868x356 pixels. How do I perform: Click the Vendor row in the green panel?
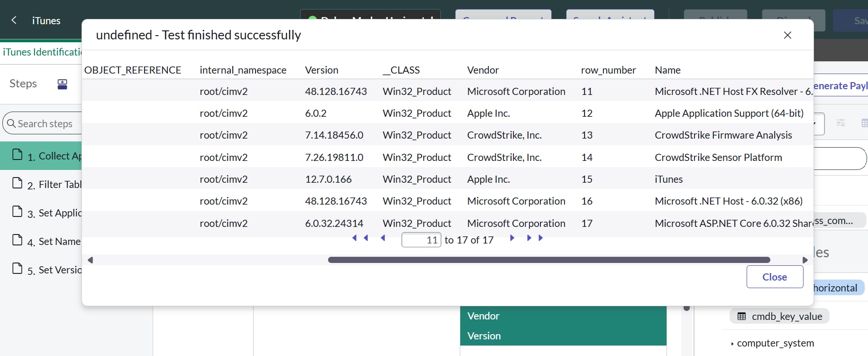(x=563, y=316)
